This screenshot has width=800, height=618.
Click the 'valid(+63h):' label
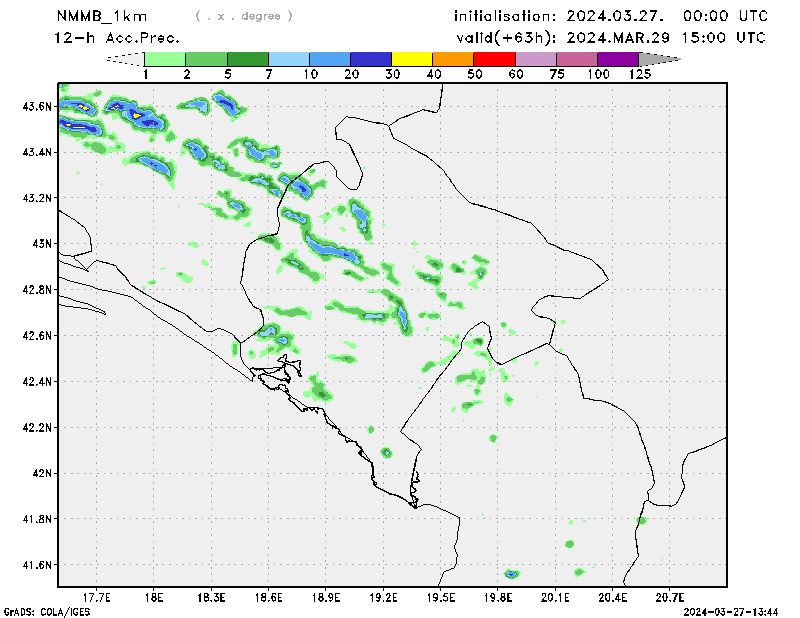pos(507,38)
